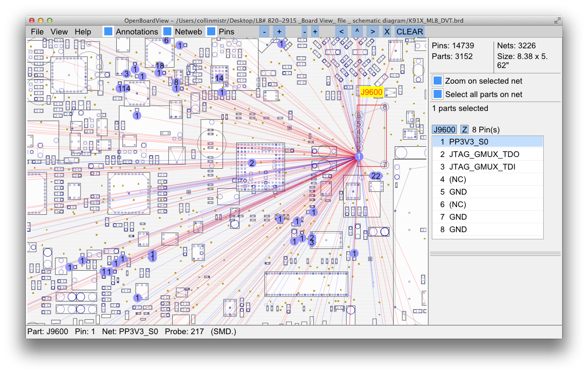Toggle 'Select all parts on net'

[438, 94]
